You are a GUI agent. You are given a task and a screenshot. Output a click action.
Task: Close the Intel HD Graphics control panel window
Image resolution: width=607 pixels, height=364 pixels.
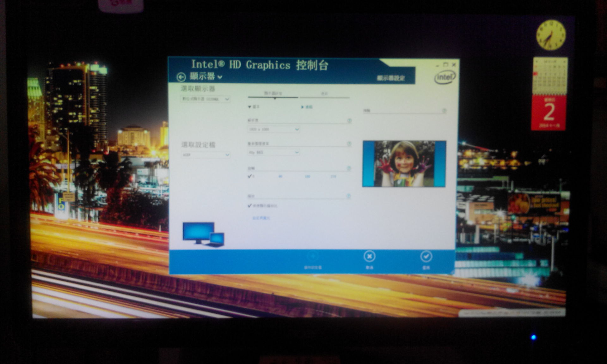(x=454, y=65)
